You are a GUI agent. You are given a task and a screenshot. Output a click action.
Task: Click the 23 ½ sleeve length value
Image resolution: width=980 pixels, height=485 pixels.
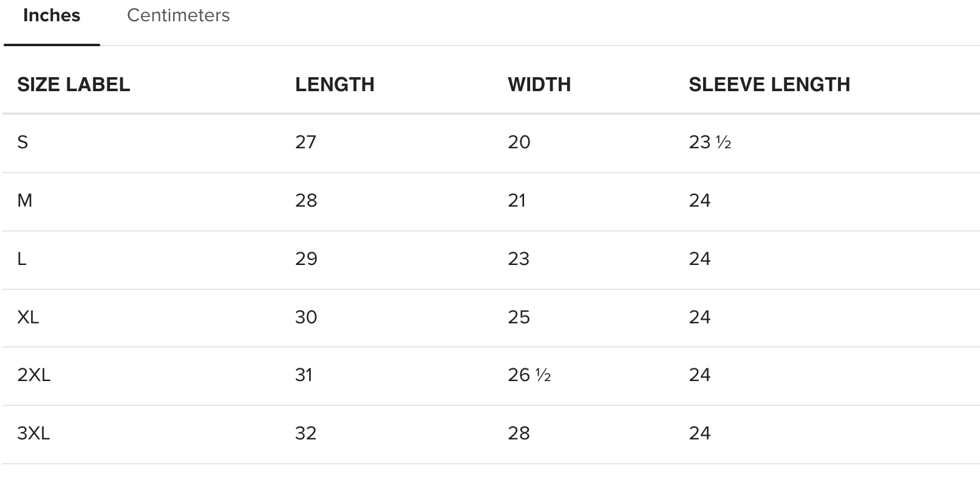[710, 142]
